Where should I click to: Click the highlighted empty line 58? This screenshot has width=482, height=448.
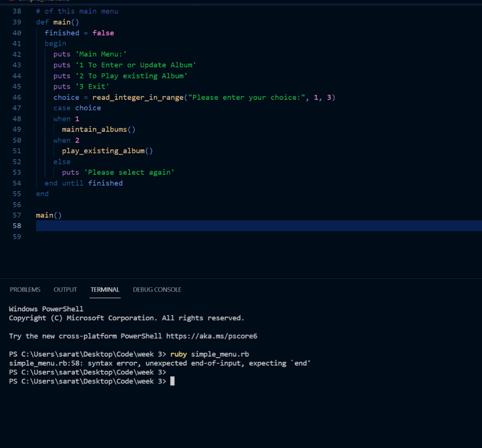(x=259, y=226)
